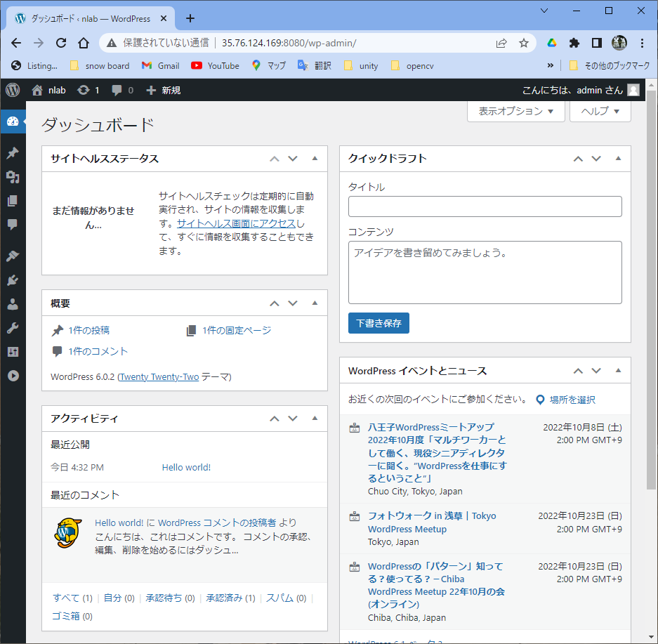Open the Users icon in sidebar
This screenshot has height=644, width=658.
tap(13, 304)
